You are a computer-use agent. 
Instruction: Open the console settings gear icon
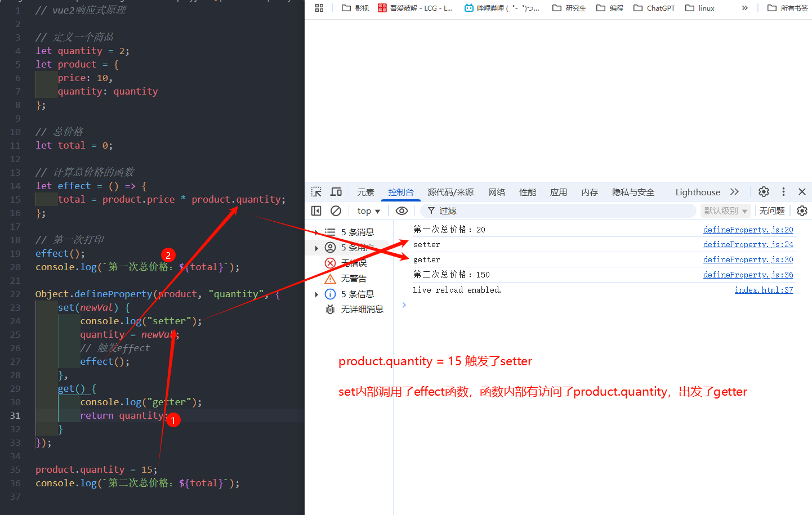point(802,211)
